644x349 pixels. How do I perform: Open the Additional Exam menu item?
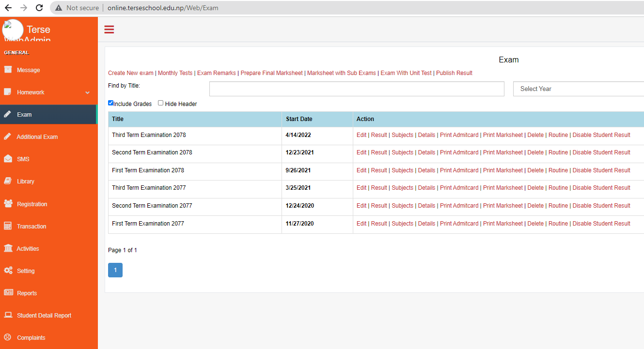[37, 137]
